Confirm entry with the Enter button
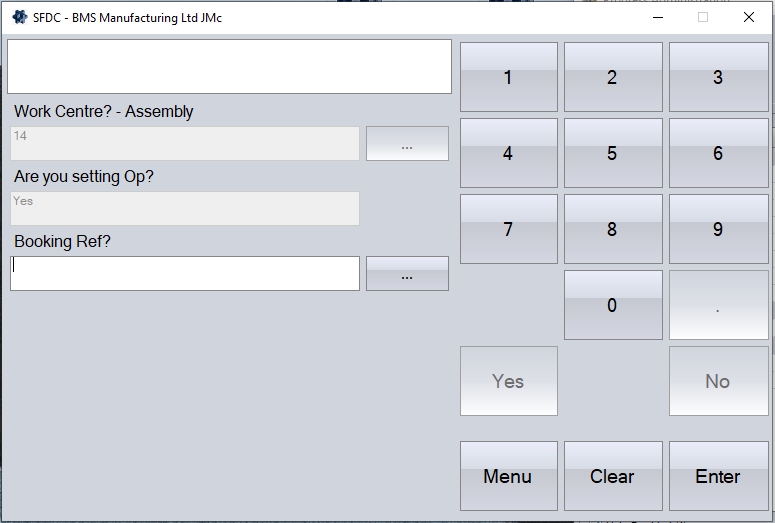 [718, 476]
